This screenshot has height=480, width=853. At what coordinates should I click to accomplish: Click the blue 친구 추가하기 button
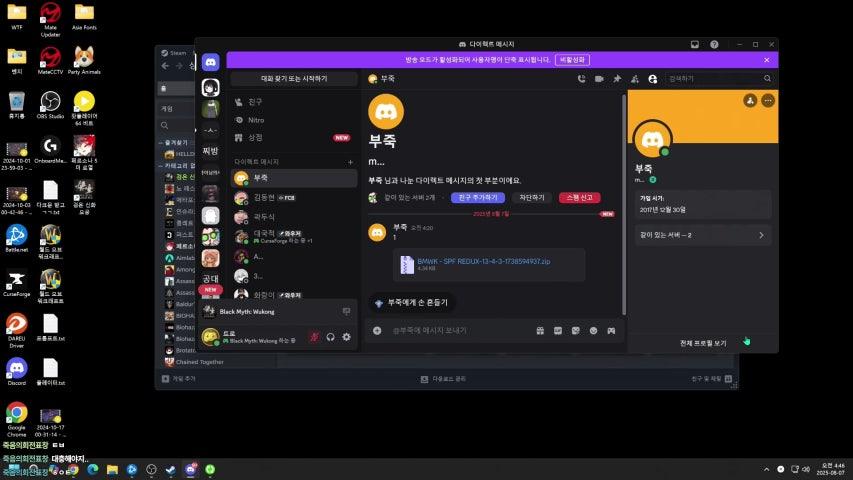click(478, 198)
